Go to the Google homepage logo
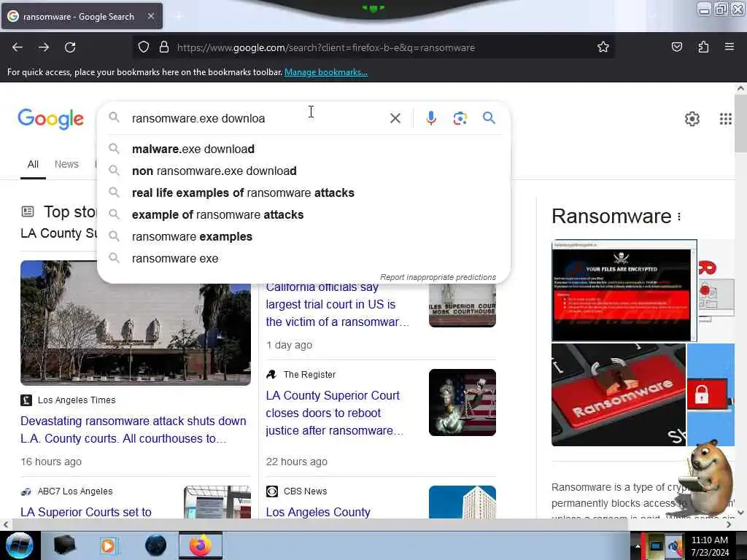 [50, 119]
